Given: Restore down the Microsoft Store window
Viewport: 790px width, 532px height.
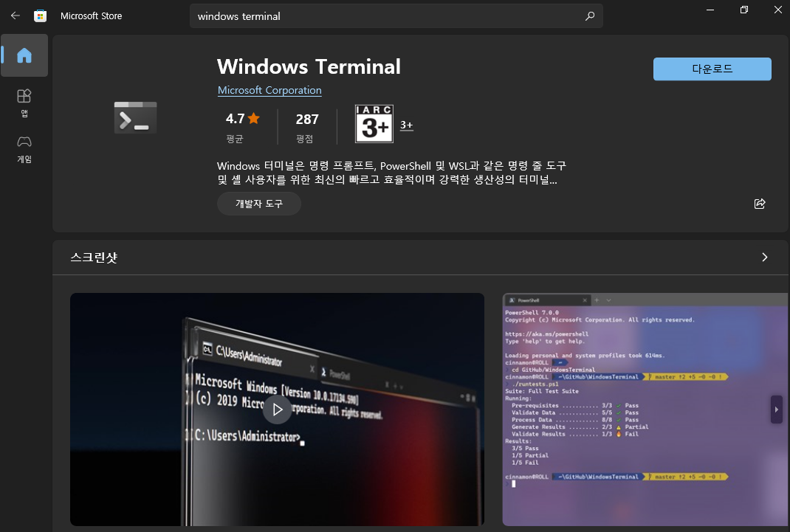Looking at the screenshot, I should pos(744,10).
